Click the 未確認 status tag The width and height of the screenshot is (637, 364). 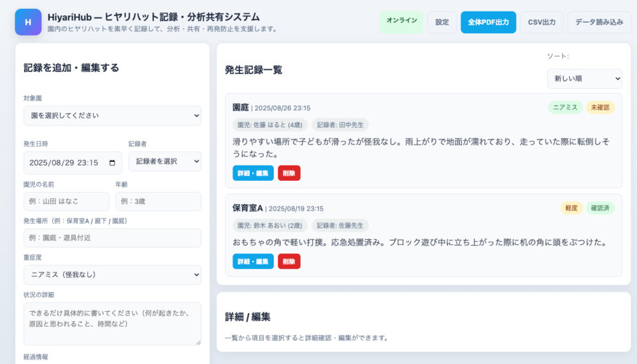click(x=600, y=108)
